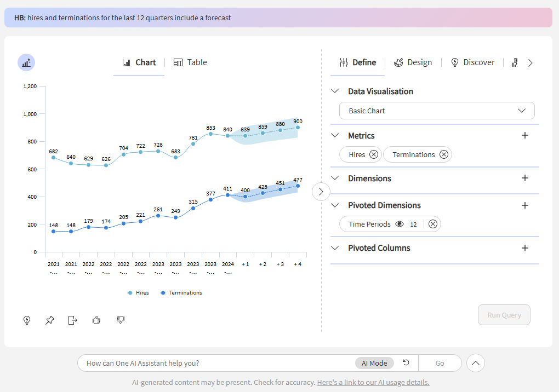The image size is (559, 392).
Task: Add a new metric with plus
Action: click(524, 135)
